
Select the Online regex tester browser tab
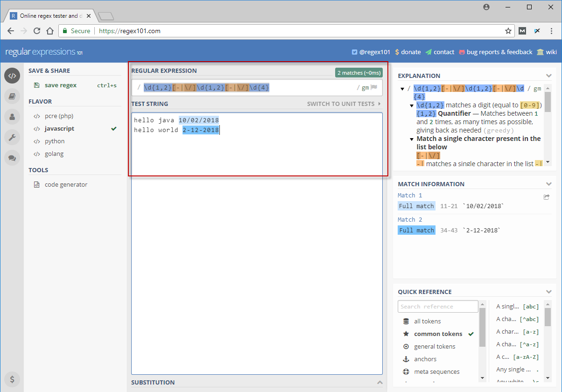(49, 16)
